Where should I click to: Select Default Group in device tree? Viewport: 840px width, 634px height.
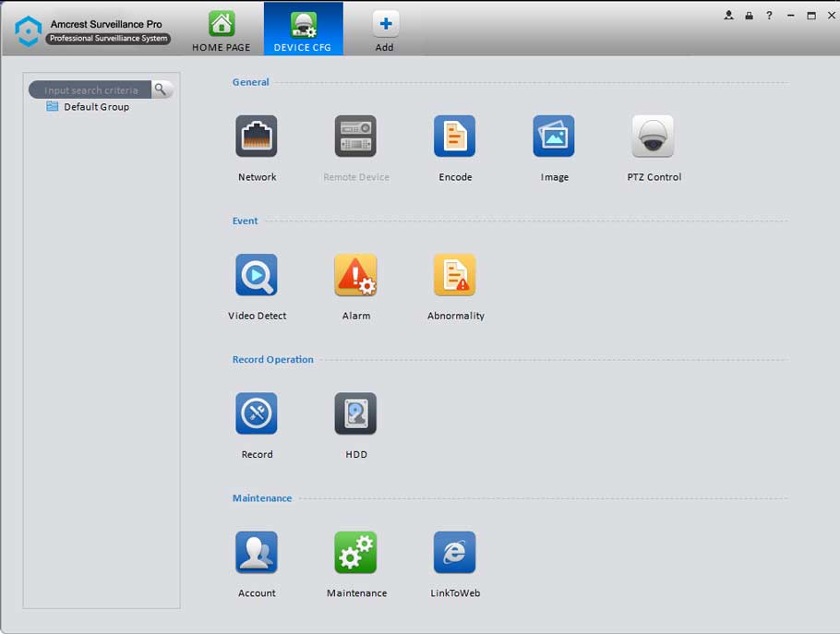tap(96, 107)
